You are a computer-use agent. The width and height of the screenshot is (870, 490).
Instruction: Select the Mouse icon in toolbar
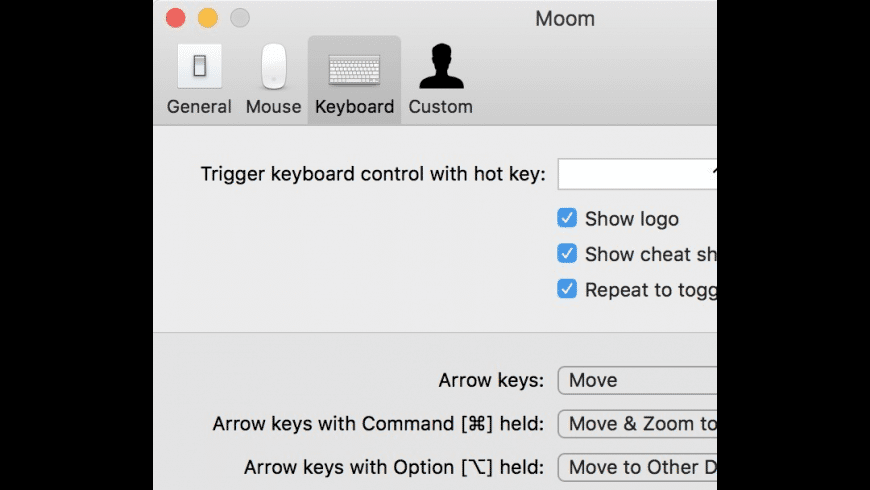274,67
